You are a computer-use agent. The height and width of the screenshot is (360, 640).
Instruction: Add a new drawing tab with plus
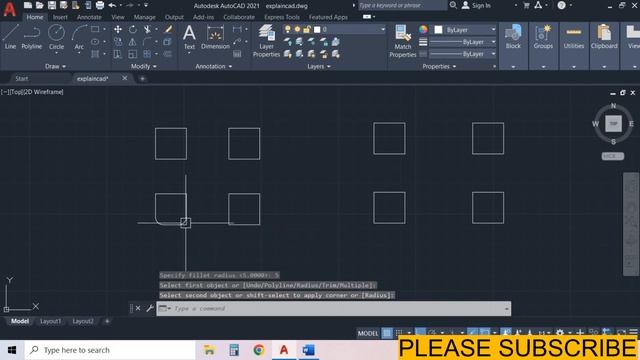[142, 78]
